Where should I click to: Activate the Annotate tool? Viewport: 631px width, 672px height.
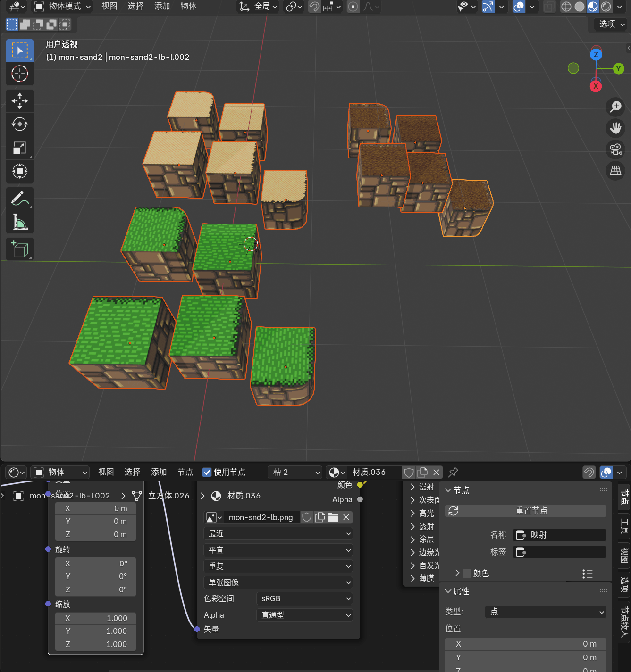[20, 199]
